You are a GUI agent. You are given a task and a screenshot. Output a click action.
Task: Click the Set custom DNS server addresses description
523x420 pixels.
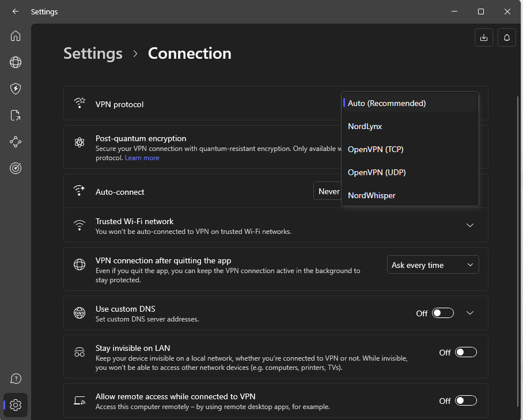pos(147,319)
